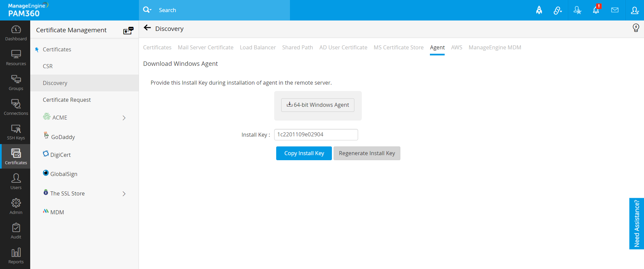Open the mail envelope icon
Image resolution: width=644 pixels, height=269 pixels.
pos(615,10)
